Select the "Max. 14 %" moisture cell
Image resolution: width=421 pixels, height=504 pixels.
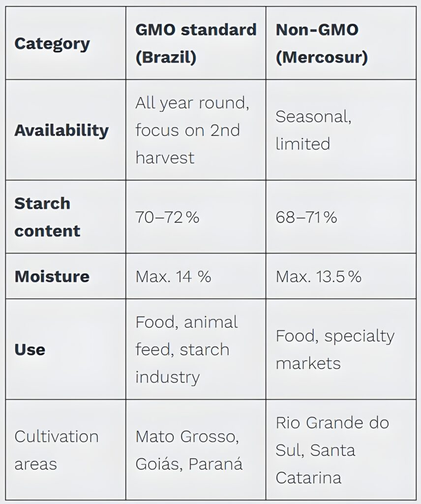point(173,276)
